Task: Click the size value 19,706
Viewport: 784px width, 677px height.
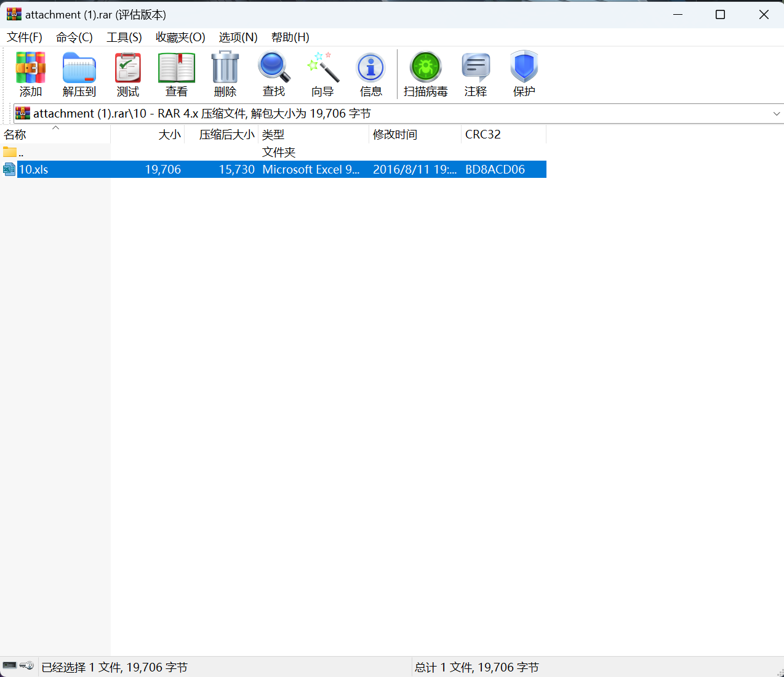Action: click(x=163, y=169)
